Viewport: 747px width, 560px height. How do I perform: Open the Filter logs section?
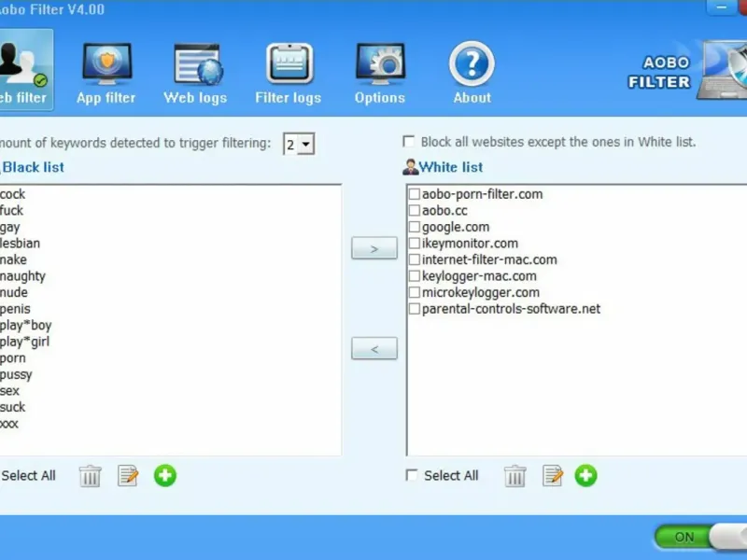point(289,74)
